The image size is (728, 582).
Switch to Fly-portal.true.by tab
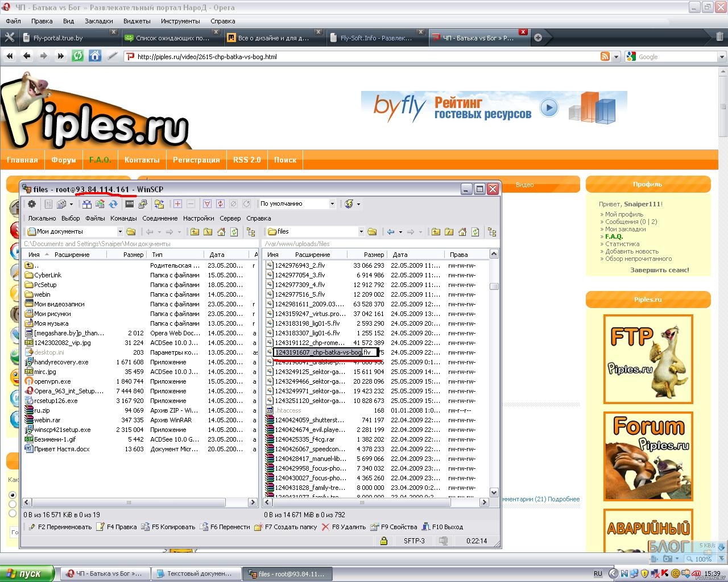coord(69,38)
